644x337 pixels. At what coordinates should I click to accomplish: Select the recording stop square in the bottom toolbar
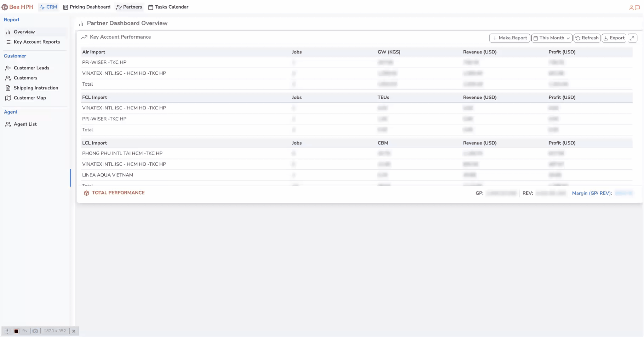point(16,331)
